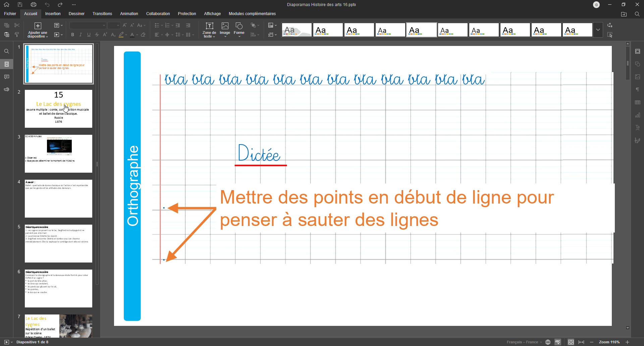Switch to the Dessiner tab
Image resolution: width=644 pixels, height=346 pixels.
76,14
